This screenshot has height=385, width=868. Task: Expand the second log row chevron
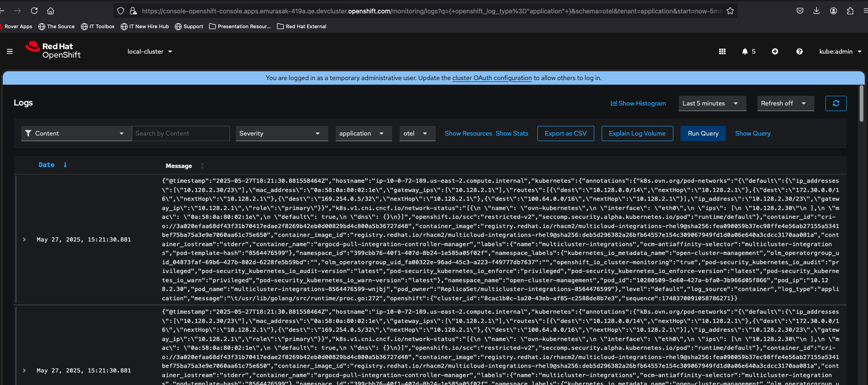pos(25,370)
